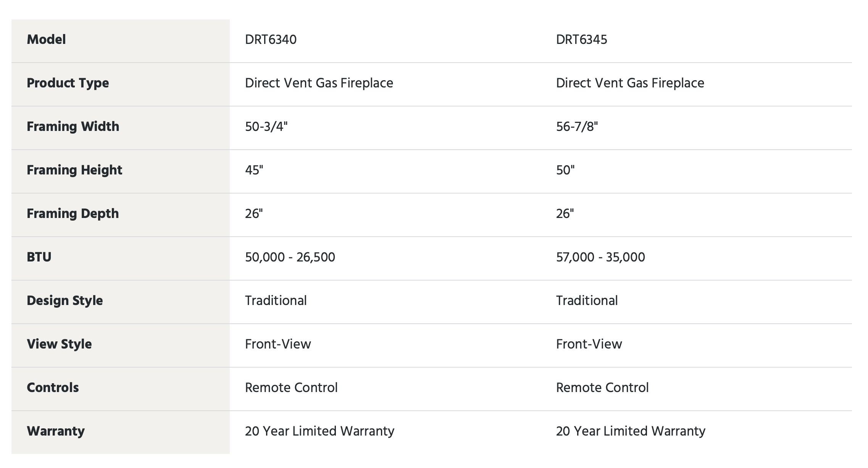Select the BTU row header
This screenshot has width=868, height=468.
39,257
